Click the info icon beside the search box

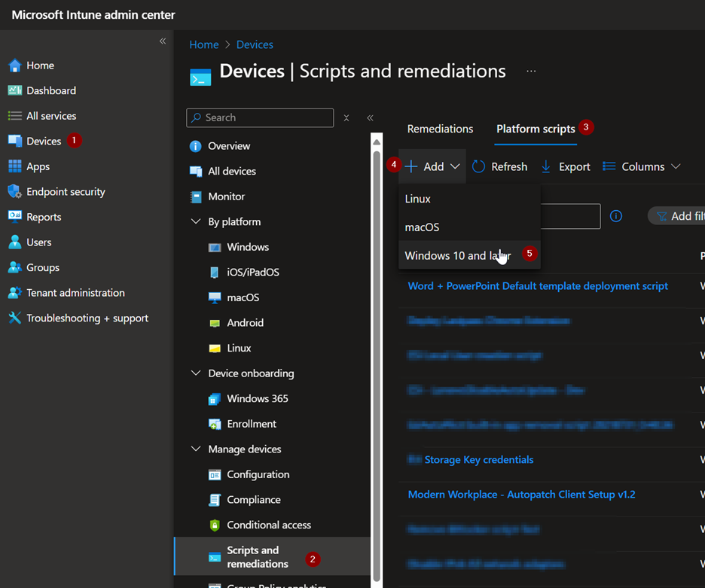(615, 216)
